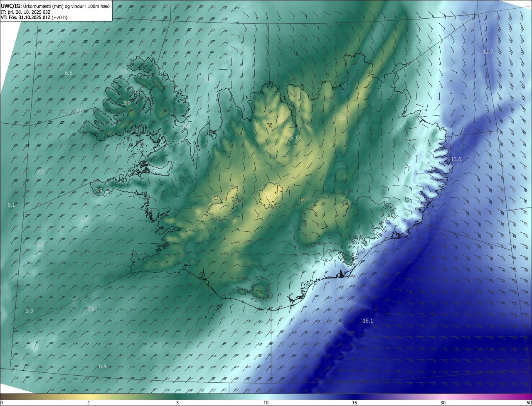Click the '50' tick on the colour scale
Screen dimensions: 532x406
528,403
